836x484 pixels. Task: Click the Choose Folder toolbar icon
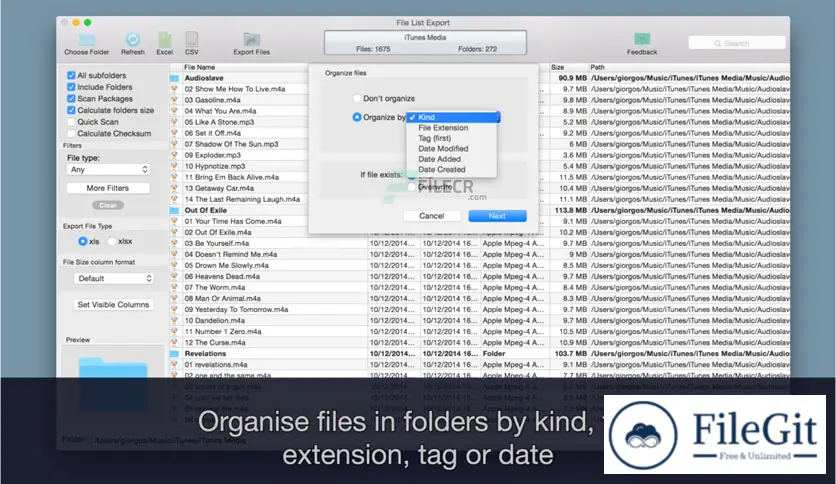point(87,40)
